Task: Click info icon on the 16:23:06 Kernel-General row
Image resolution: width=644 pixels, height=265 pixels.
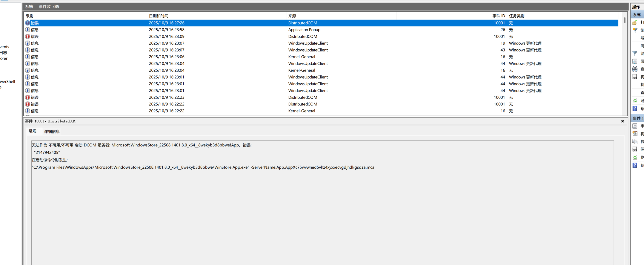Action: (x=28, y=57)
